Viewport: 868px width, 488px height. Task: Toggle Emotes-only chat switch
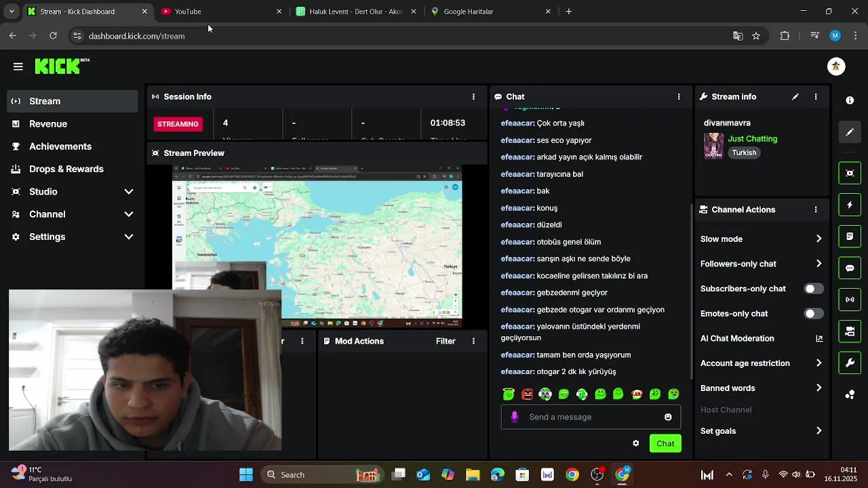coord(814,314)
